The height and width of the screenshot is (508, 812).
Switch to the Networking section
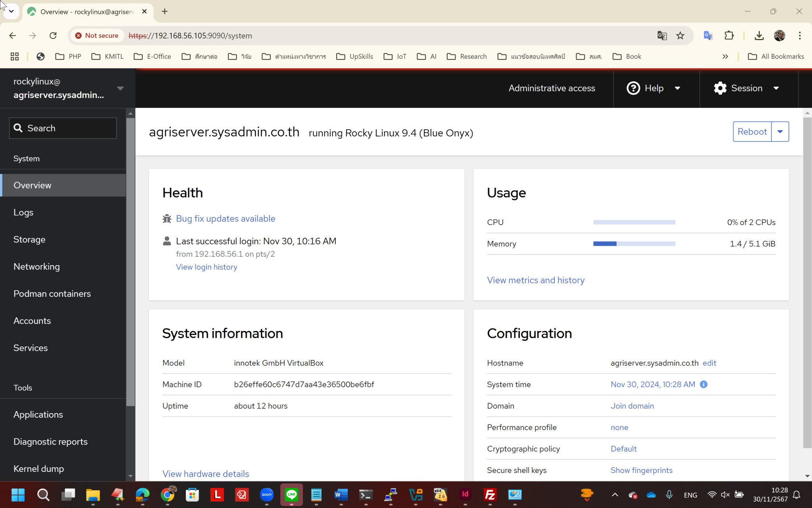pyautogui.click(x=36, y=266)
